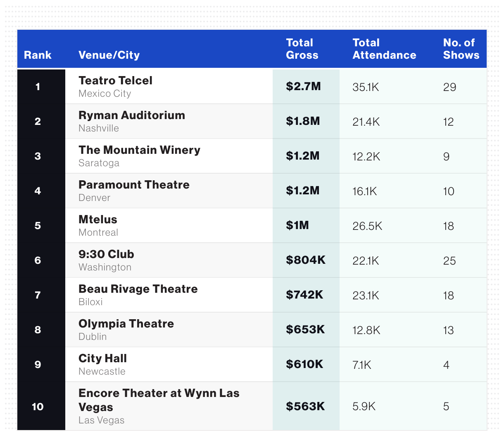504x435 pixels.
Task: Select the gray 'Las Vegas' city label
Action: [101, 420]
